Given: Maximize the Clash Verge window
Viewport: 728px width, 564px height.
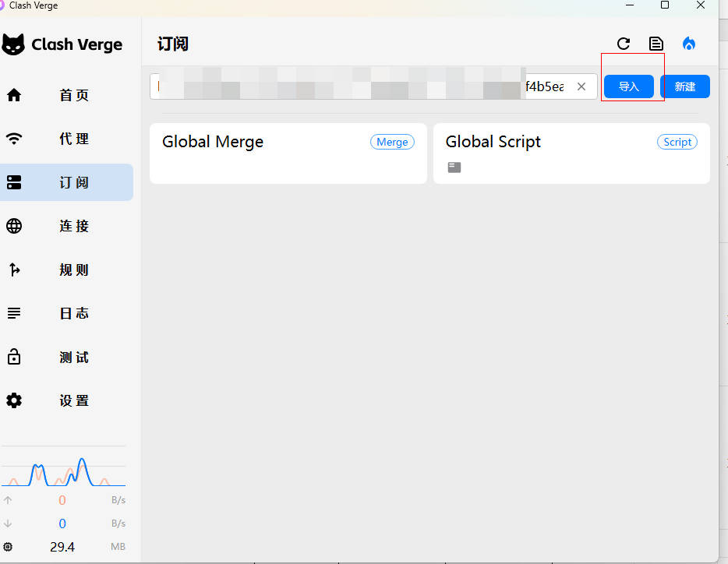Looking at the screenshot, I should coord(665,5).
